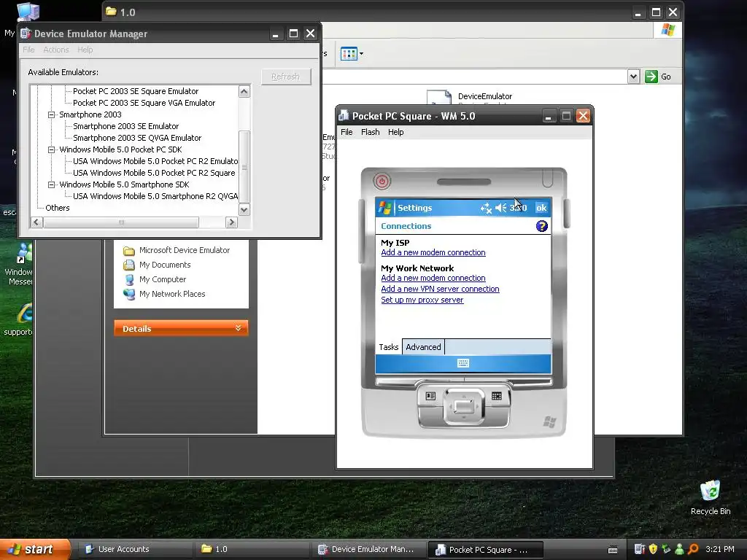Collapse Windows Mobile 5.0 Pocket PC SDK node

(52, 149)
